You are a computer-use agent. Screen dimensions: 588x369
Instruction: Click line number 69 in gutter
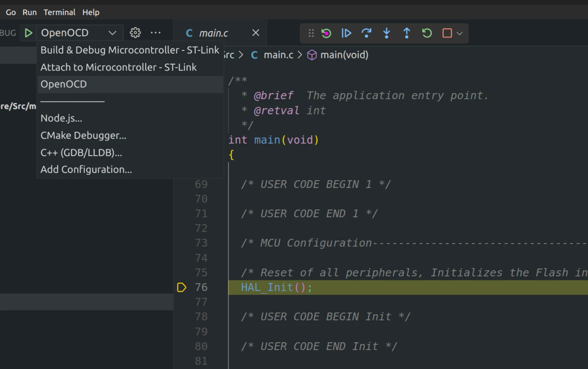[x=201, y=184]
